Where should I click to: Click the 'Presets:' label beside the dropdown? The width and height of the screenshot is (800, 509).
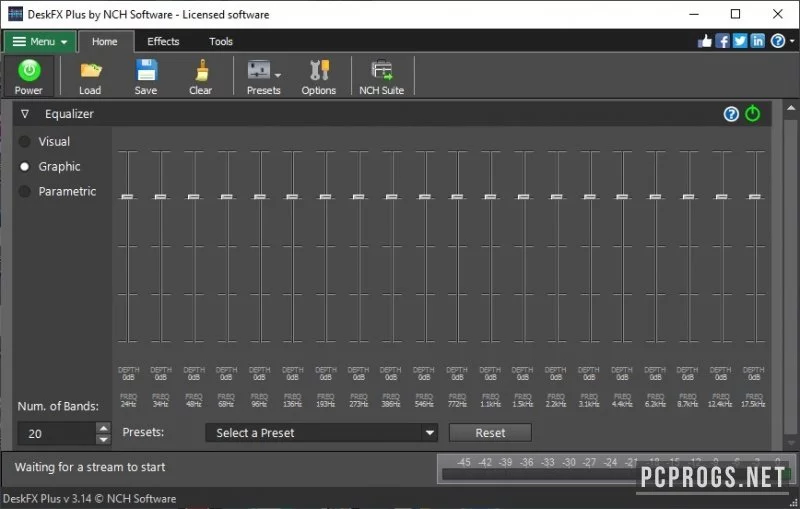pos(143,432)
